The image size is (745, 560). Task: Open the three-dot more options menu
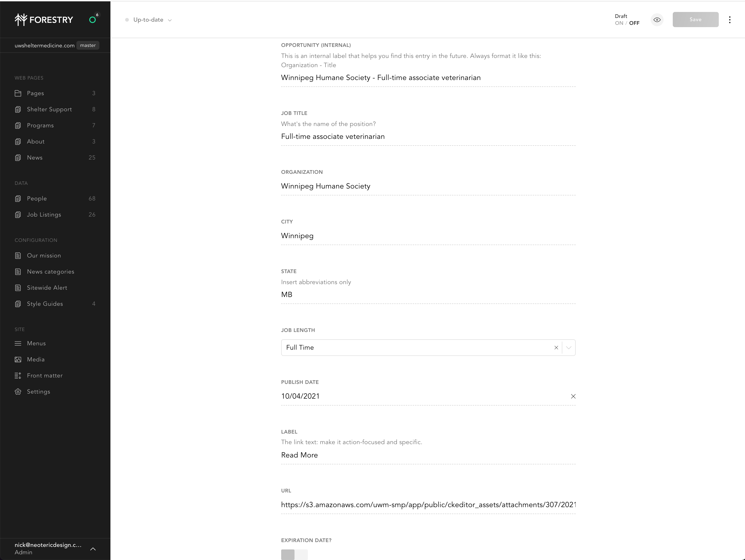click(x=730, y=20)
